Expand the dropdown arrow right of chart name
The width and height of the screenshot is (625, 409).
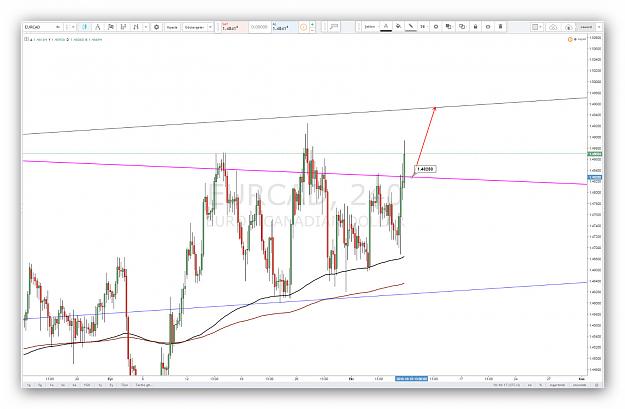pos(599,27)
